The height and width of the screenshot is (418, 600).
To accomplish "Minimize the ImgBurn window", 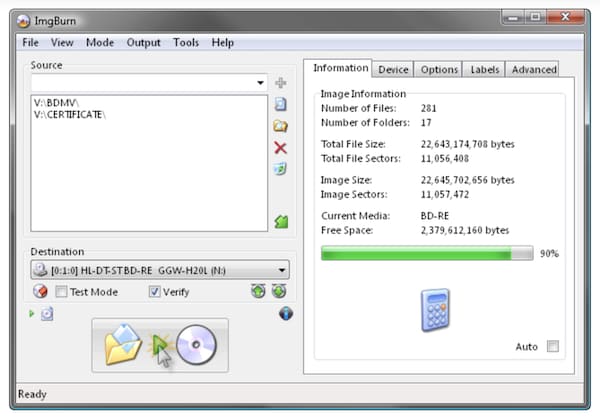I will click(x=513, y=18).
